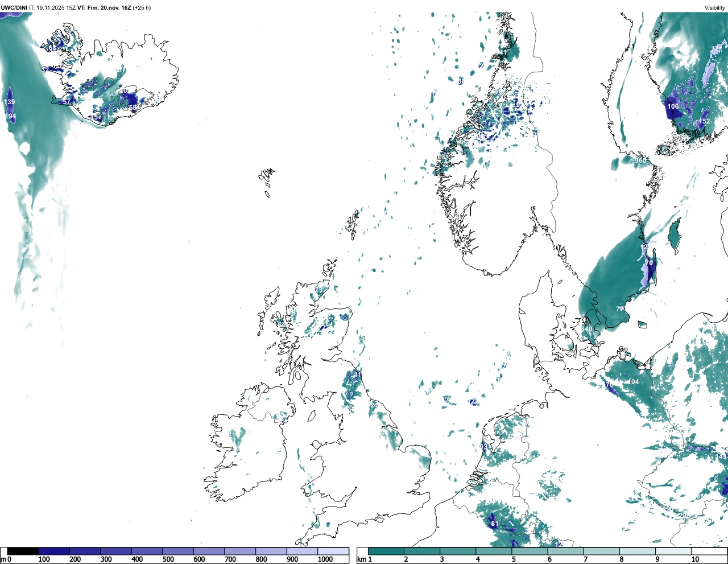The image size is (728, 564).
Task: Click the "km" unit label in legend
Action: point(361,559)
